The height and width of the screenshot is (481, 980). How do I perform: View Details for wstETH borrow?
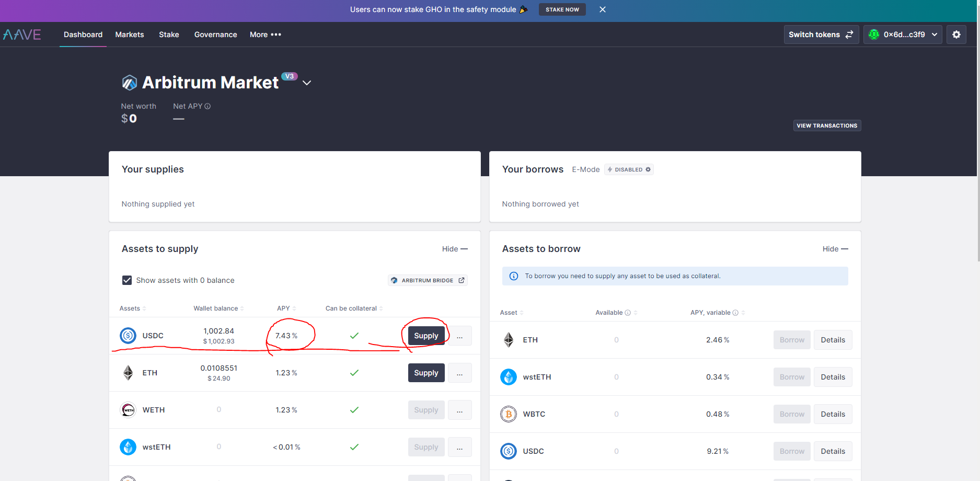[x=833, y=377]
